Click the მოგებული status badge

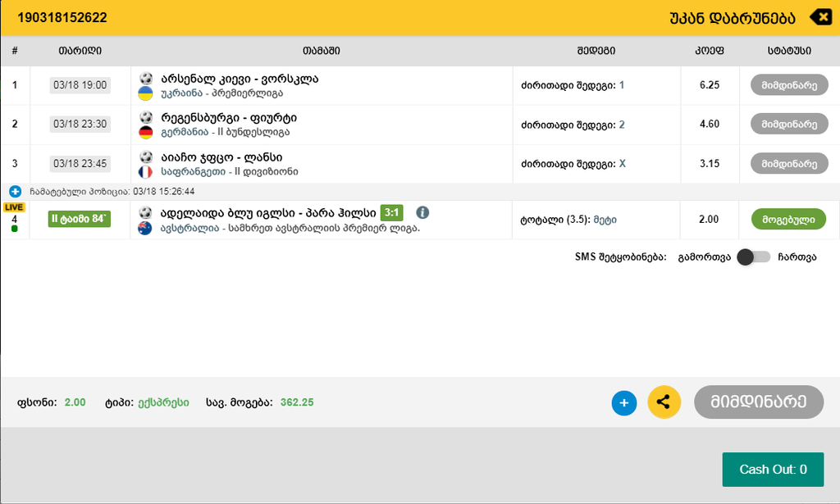[788, 220]
